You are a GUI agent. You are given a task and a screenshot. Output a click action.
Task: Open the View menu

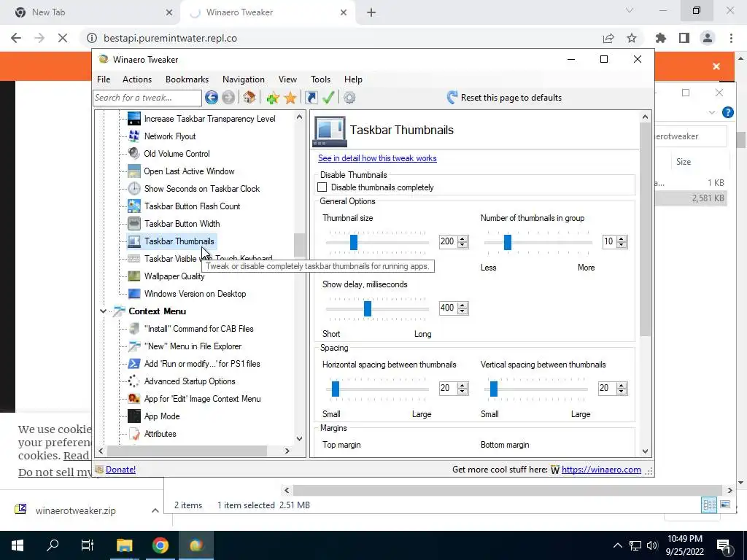[287, 79]
